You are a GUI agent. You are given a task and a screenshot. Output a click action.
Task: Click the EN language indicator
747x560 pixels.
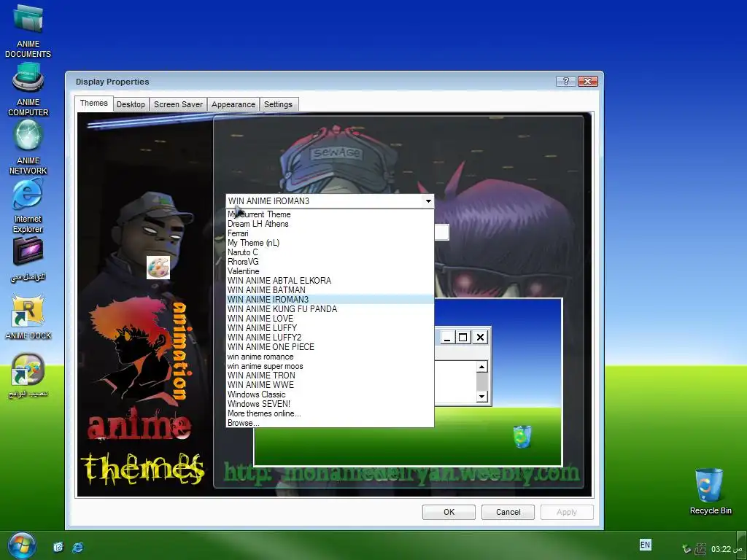point(645,544)
